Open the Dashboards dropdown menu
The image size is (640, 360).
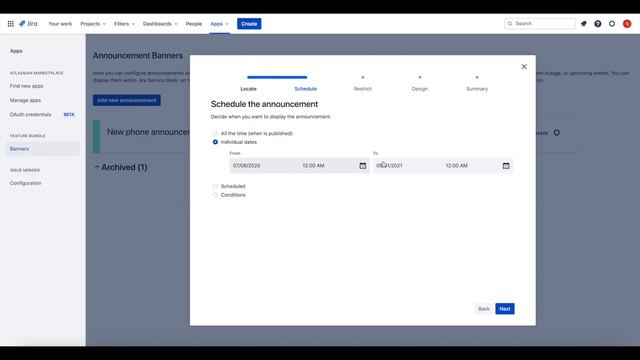[160, 24]
